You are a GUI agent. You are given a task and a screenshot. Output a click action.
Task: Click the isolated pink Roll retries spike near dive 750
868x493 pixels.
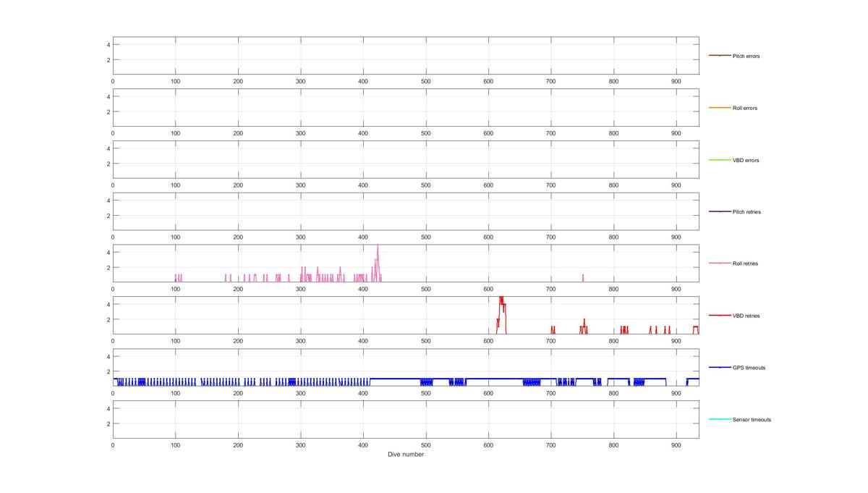(582, 277)
